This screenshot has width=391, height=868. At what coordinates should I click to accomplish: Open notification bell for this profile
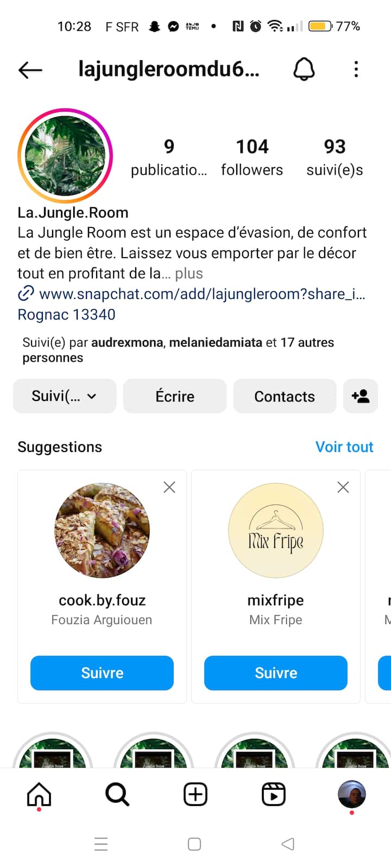(304, 69)
